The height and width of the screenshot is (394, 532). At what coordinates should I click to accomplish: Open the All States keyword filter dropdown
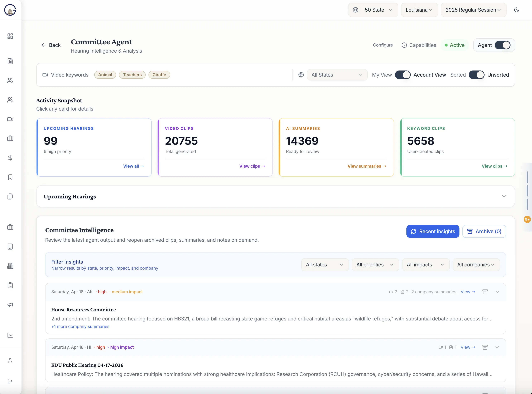(x=337, y=75)
